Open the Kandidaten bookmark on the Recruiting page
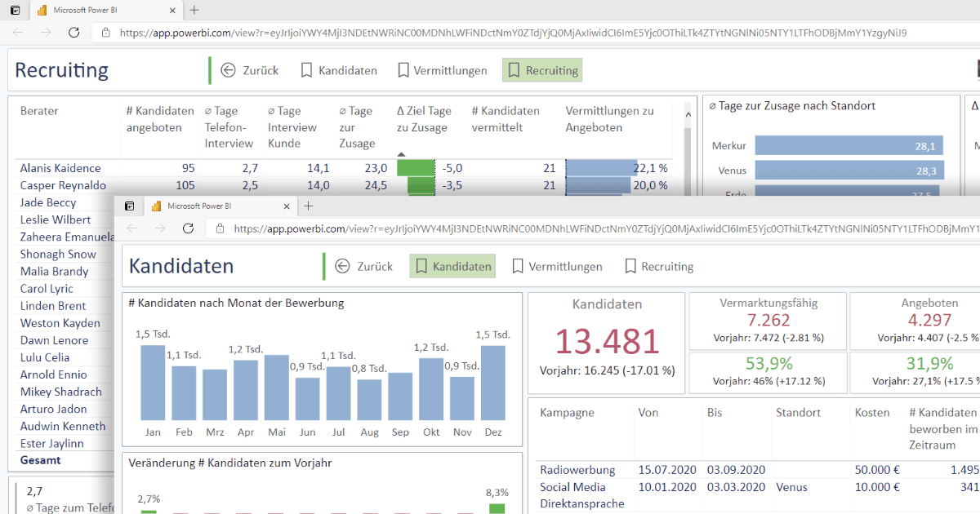The width and height of the screenshot is (980, 514). pyautogui.click(x=339, y=70)
